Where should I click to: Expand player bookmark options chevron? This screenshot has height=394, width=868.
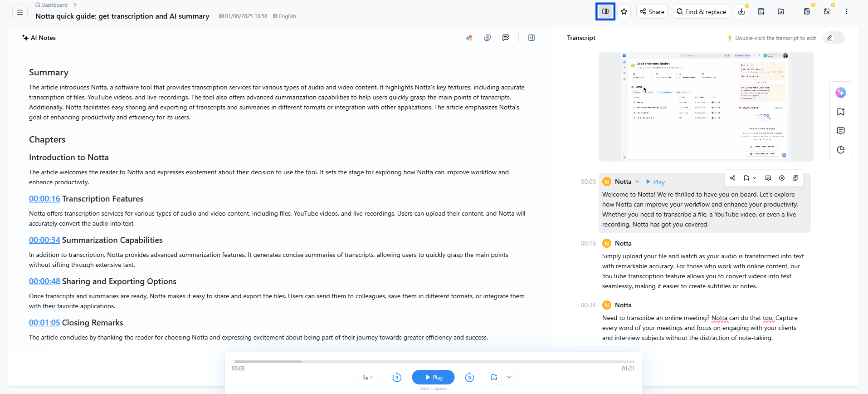(509, 377)
